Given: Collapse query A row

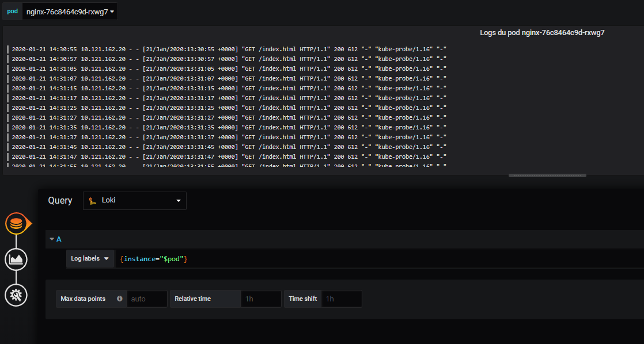Looking at the screenshot, I should 52,239.
